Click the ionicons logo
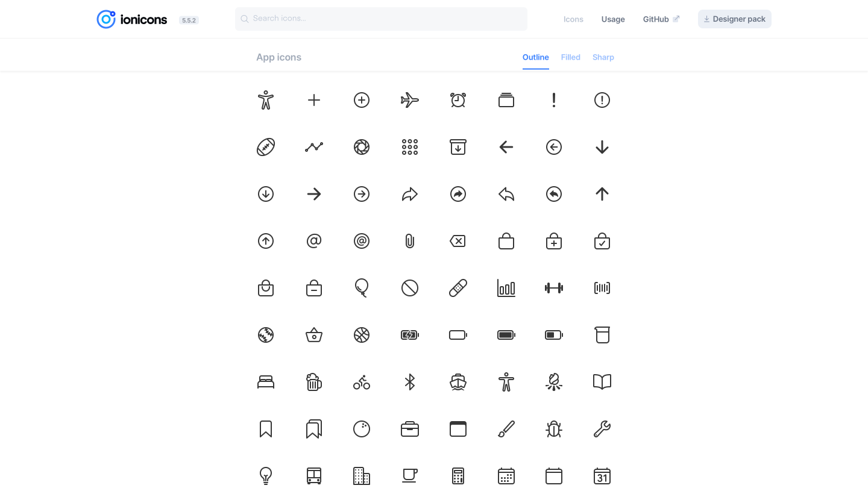Screen dimensions: 868x494 tap(132, 19)
